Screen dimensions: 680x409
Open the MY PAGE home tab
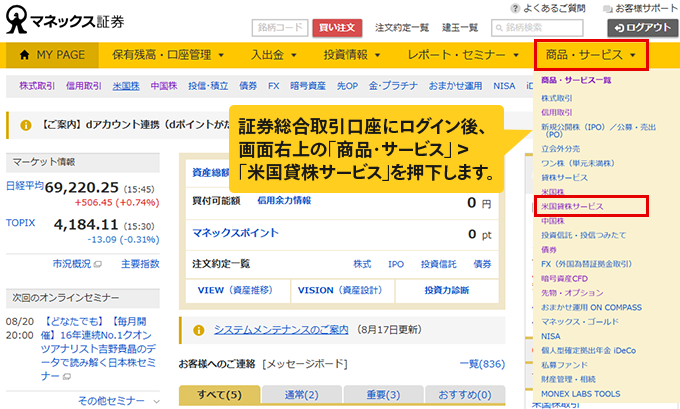click(x=52, y=55)
